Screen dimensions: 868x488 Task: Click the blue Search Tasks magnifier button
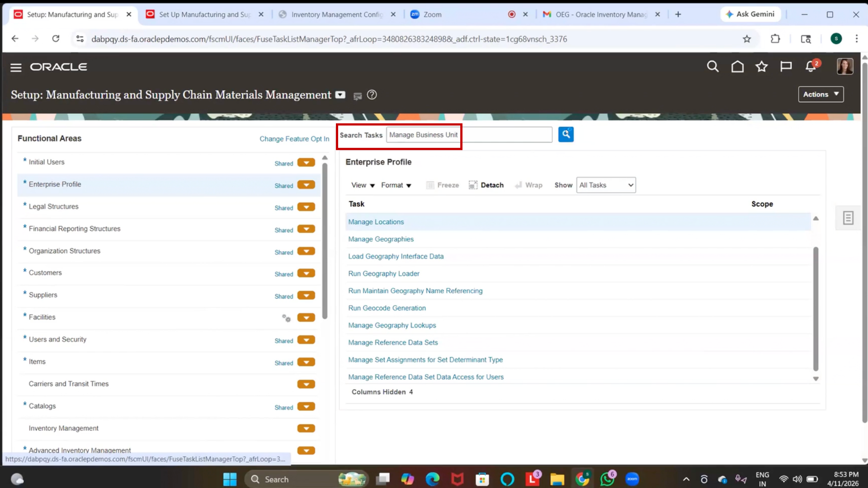[x=566, y=134]
